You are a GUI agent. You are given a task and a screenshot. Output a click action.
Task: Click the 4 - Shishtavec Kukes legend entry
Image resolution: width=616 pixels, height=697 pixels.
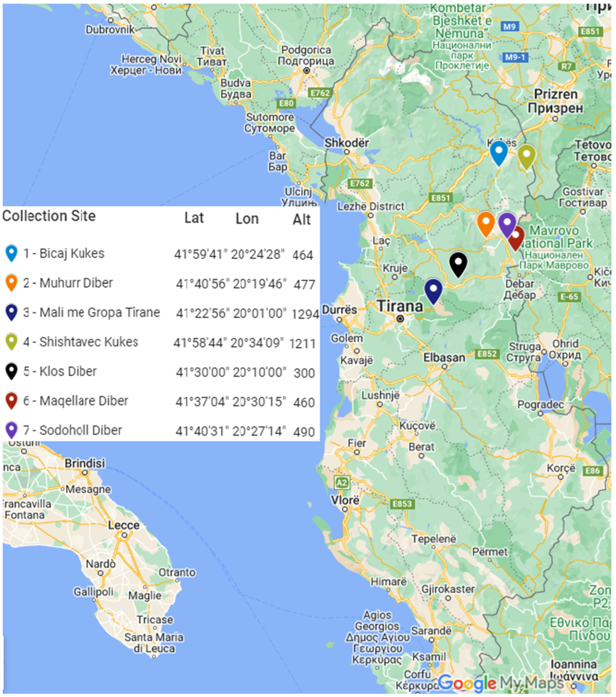pyautogui.click(x=80, y=342)
